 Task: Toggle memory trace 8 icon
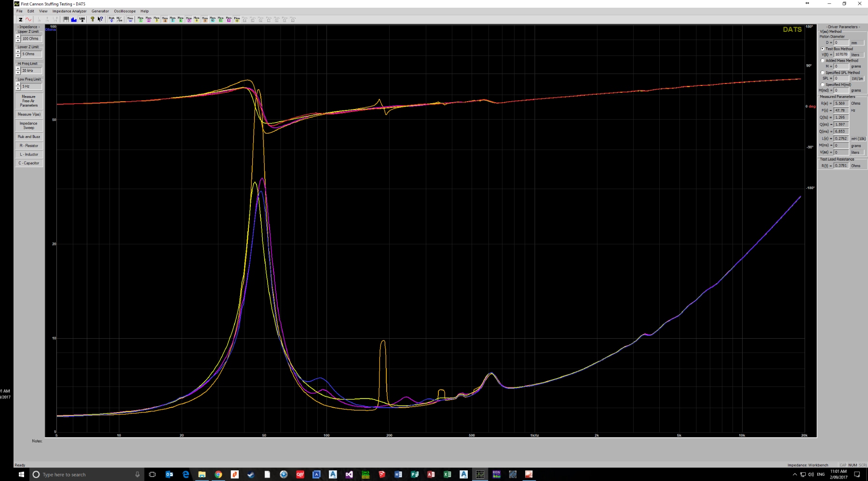point(197,19)
